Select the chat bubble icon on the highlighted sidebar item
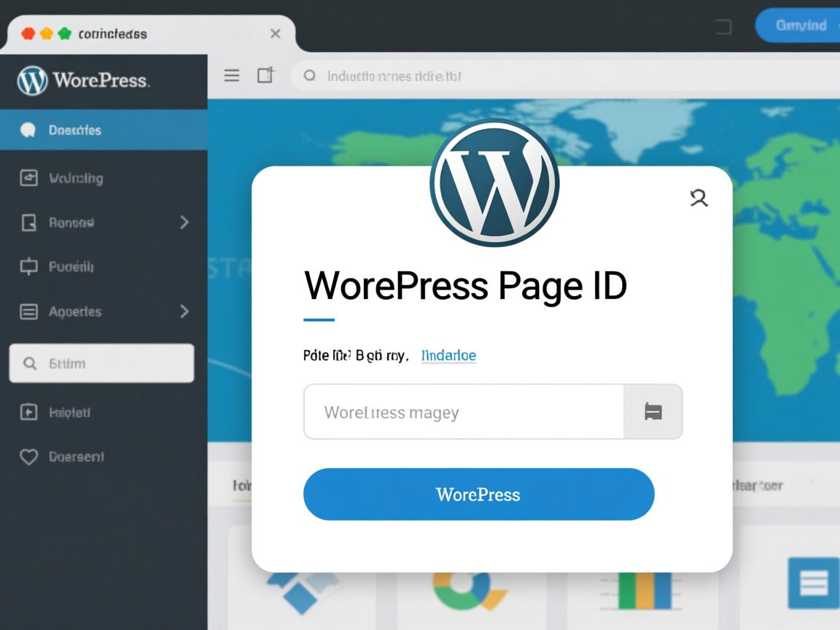This screenshot has height=630, width=840. pos(28,129)
